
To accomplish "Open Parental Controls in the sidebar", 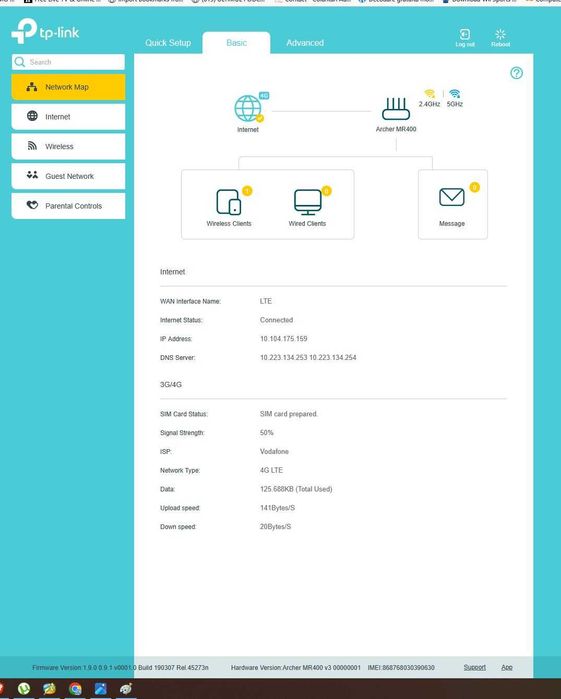I will [x=68, y=206].
